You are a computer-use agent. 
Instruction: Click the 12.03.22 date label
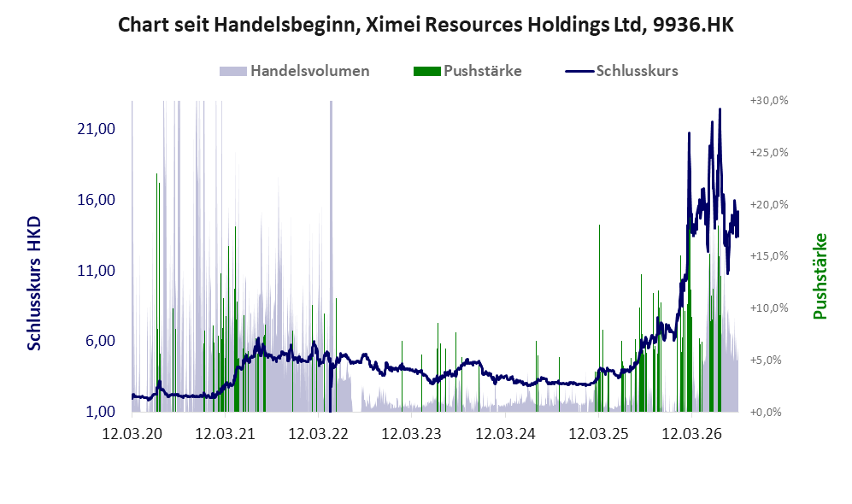(x=319, y=434)
